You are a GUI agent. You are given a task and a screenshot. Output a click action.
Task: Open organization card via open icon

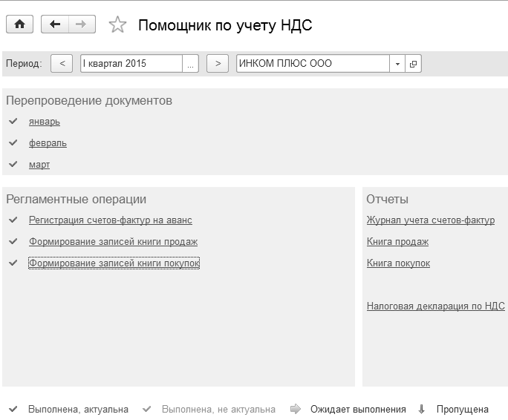pos(413,64)
